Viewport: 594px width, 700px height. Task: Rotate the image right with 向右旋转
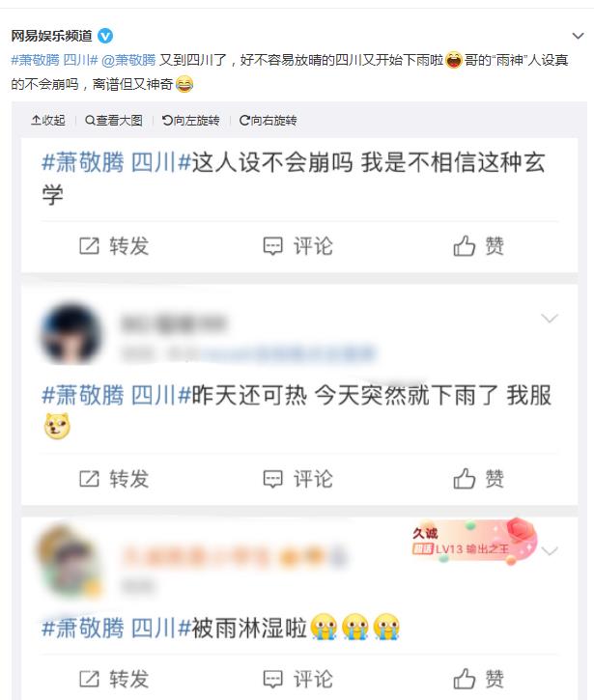click(268, 120)
